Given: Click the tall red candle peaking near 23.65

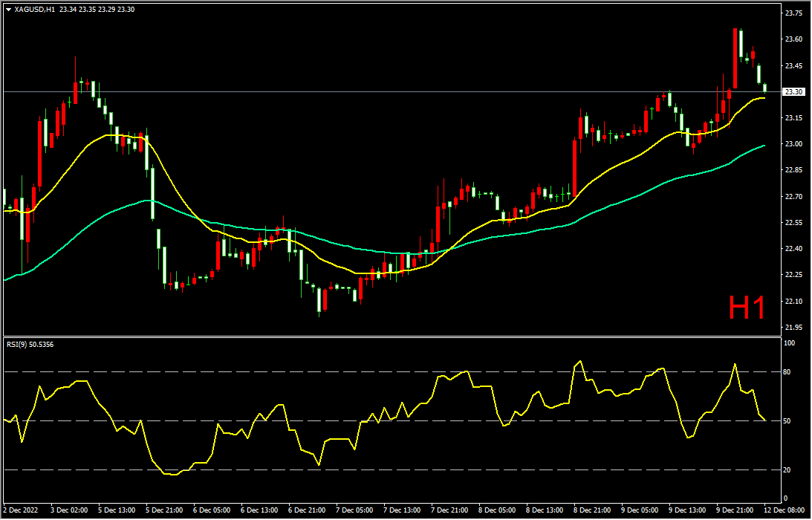Looking at the screenshot, I should [735, 58].
